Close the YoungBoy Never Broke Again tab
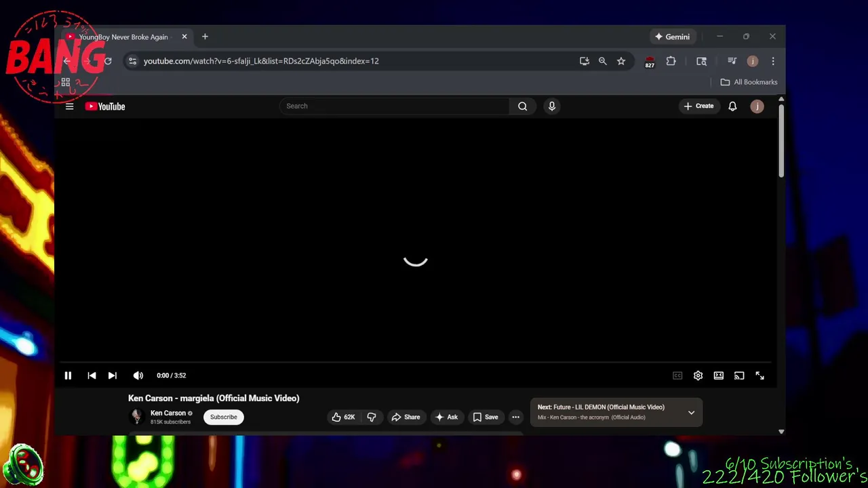The width and height of the screenshot is (868, 488). point(184,37)
